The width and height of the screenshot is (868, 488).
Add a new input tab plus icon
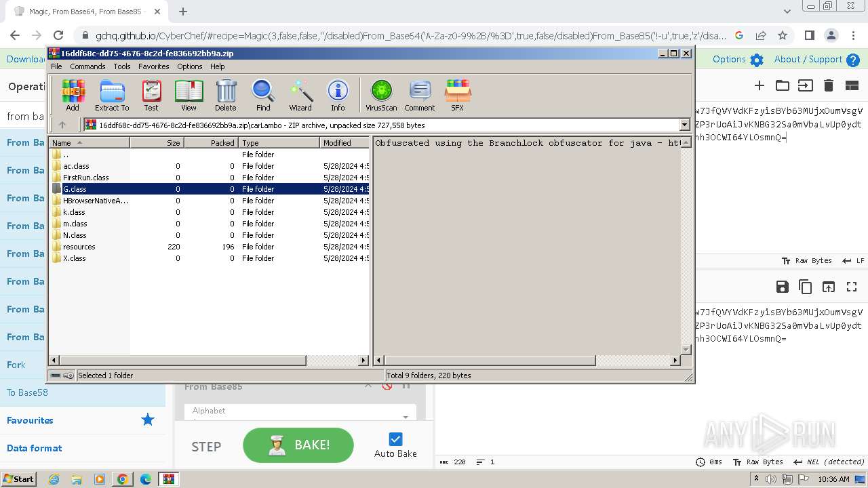point(759,85)
